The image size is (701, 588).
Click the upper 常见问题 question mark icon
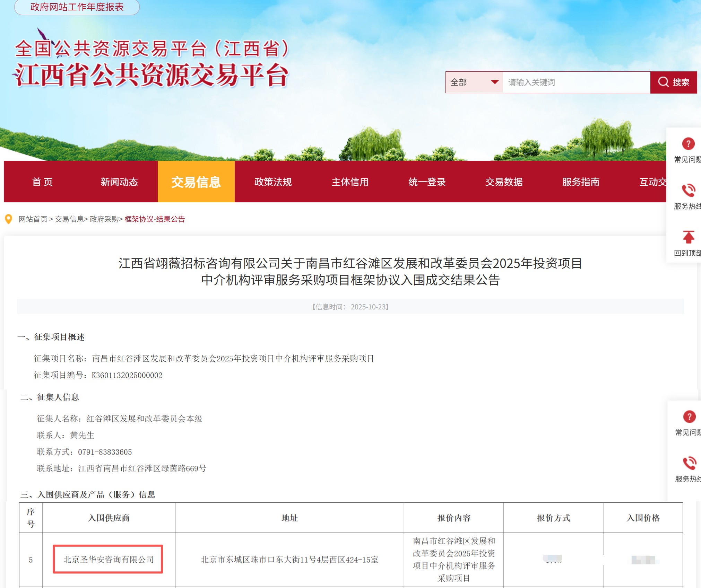[688, 143]
